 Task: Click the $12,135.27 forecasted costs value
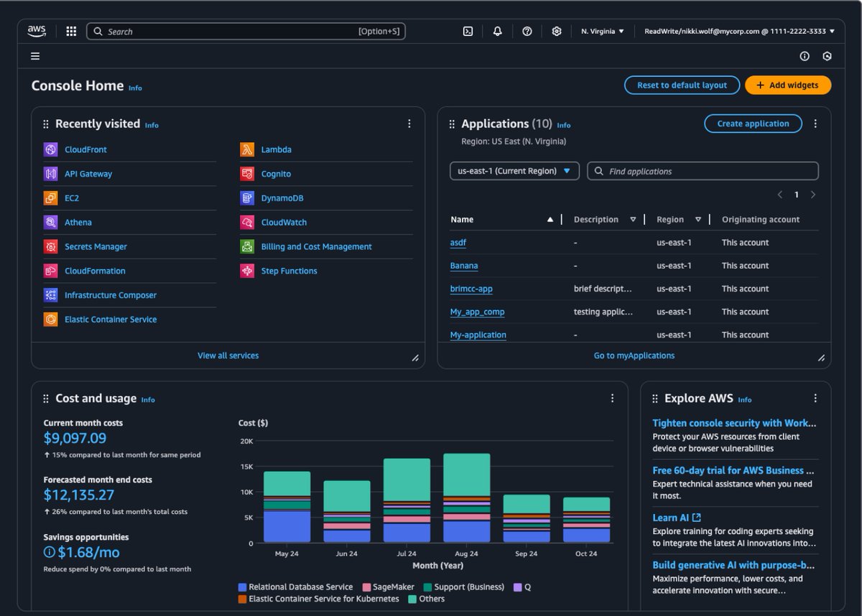[79, 495]
